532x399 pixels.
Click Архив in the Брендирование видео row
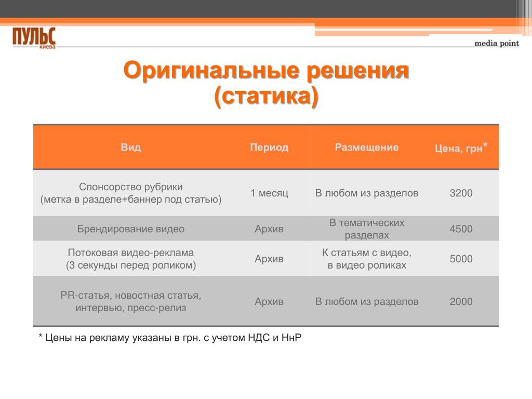click(x=269, y=229)
